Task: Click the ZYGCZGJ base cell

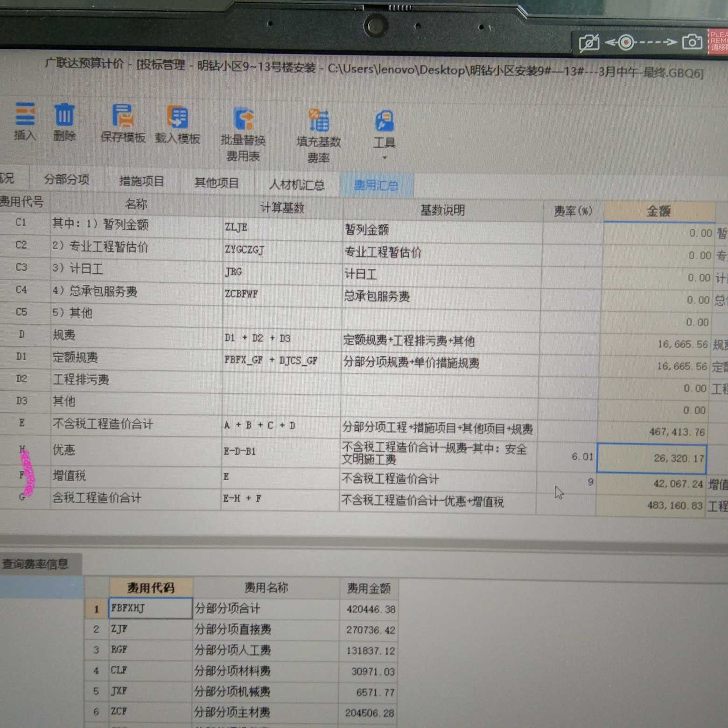Action: pos(282,250)
